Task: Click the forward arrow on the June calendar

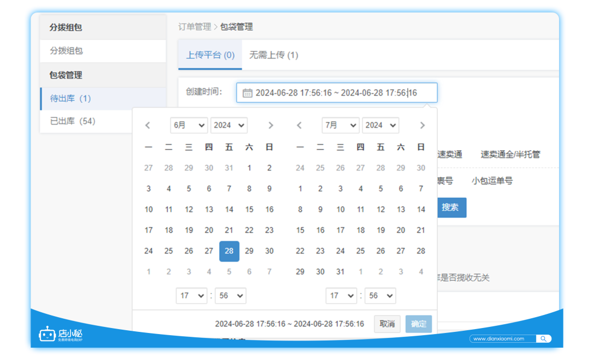Action: pyautogui.click(x=271, y=125)
